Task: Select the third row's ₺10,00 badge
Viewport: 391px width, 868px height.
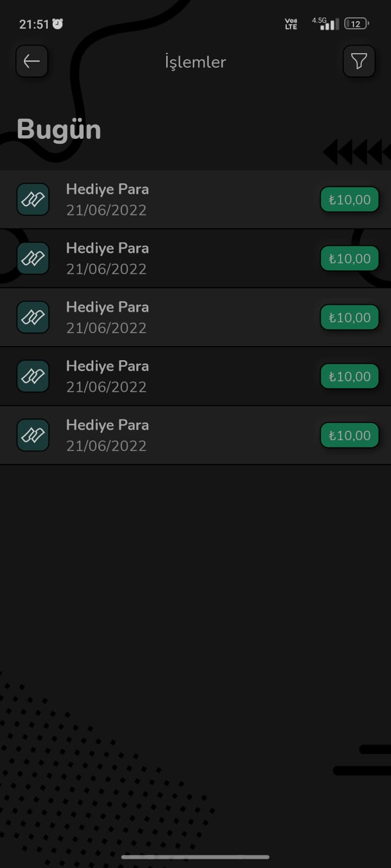Action: click(x=349, y=317)
